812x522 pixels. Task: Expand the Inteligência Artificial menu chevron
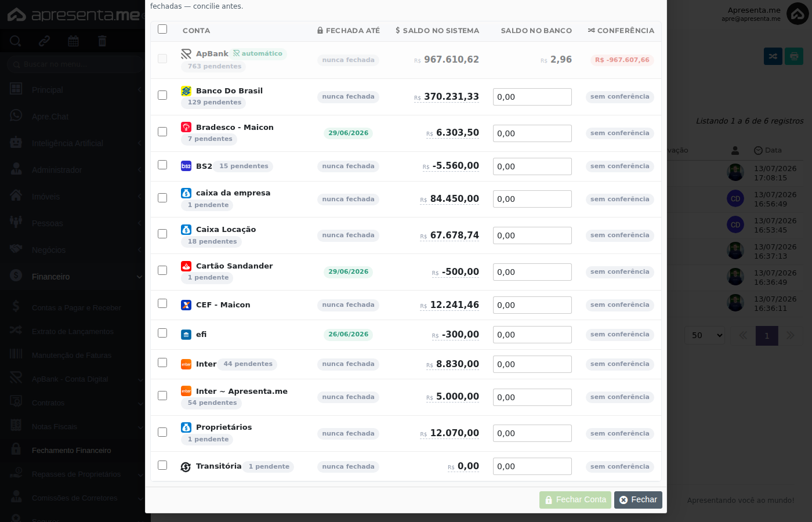pyautogui.click(x=139, y=144)
